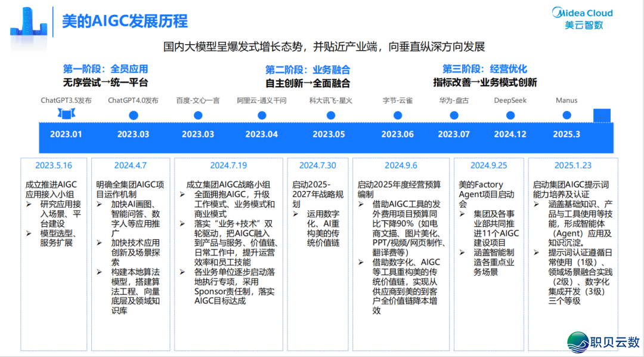Click the 2024.12 date on the timeline bar
Screen dimensions: 644x357
tap(510, 134)
